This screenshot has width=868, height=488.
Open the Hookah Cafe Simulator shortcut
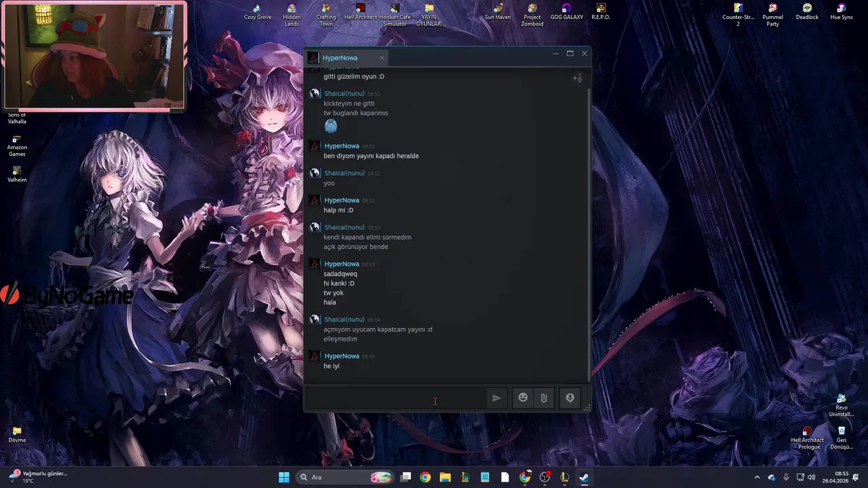(x=395, y=15)
